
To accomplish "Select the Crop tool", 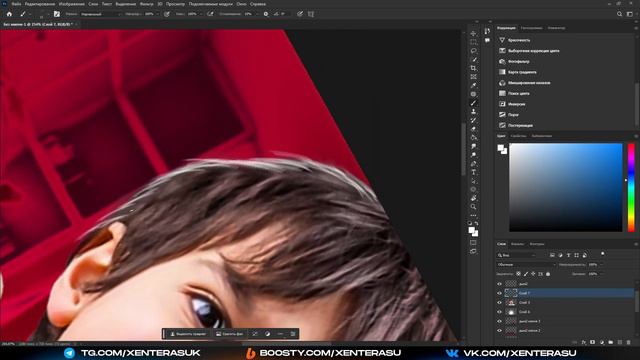I will (x=473, y=68).
